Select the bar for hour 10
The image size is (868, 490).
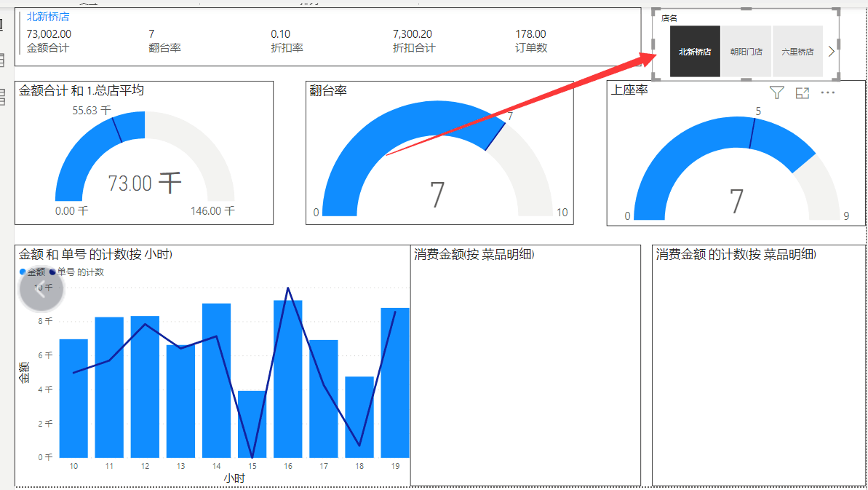coord(73,399)
